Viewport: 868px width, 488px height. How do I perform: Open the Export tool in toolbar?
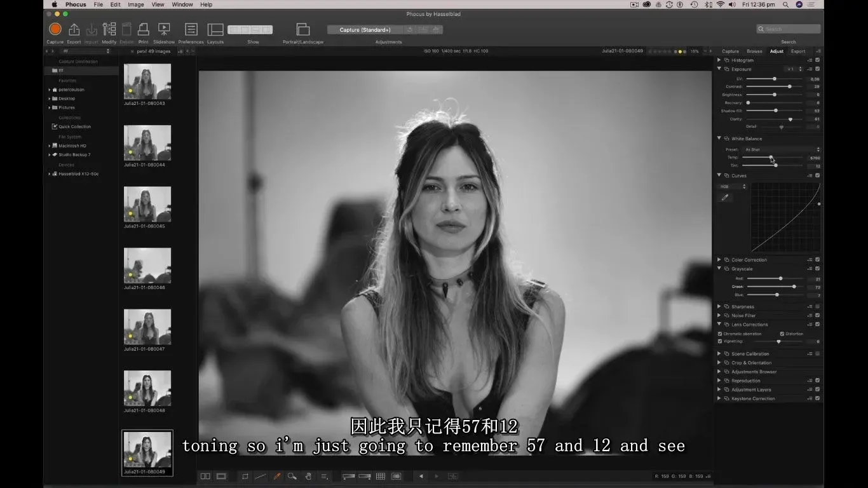point(74,30)
